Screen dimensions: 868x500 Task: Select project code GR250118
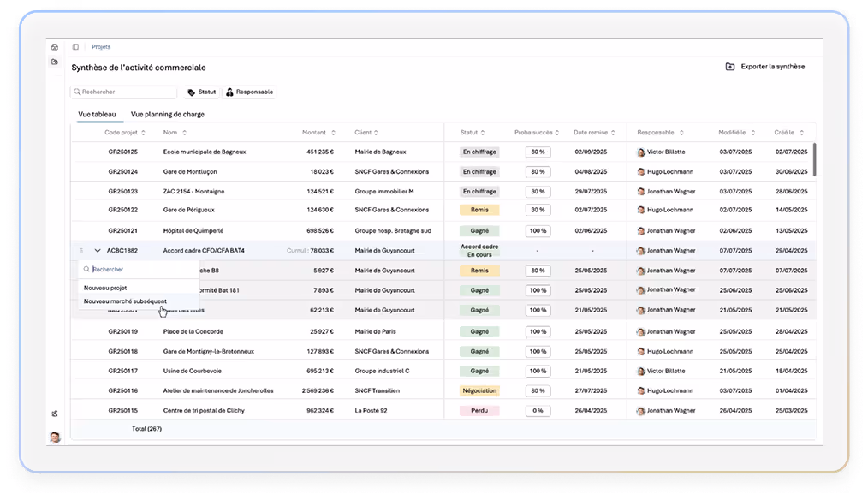click(x=123, y=352)
